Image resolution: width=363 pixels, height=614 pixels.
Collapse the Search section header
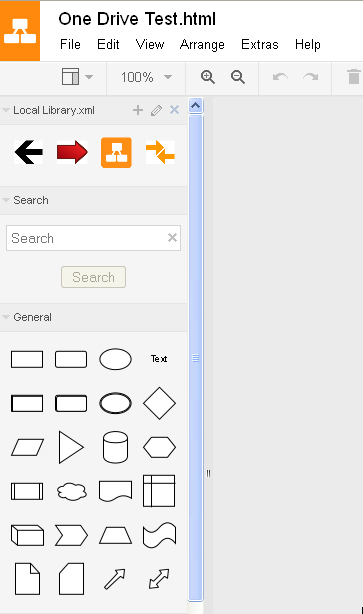click(25, 200)
